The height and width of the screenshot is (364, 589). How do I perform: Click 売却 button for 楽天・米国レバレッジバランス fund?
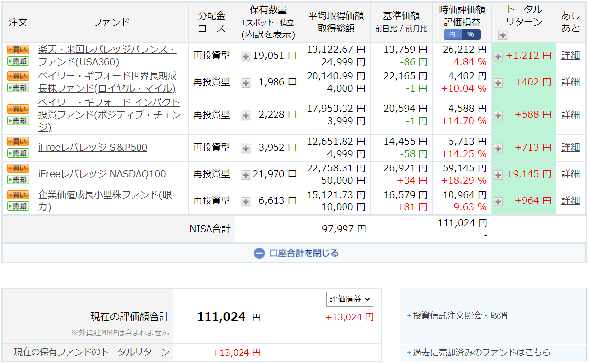18,61
